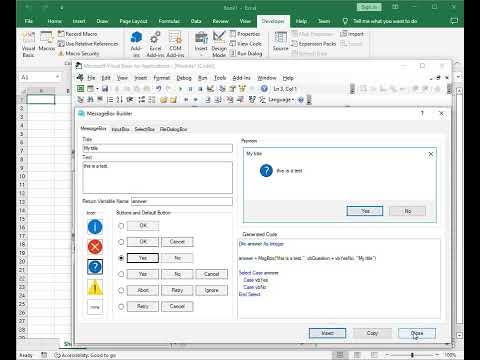Open the Tools menu in VBA editor

pyautogui.click(x=220, y=78)
